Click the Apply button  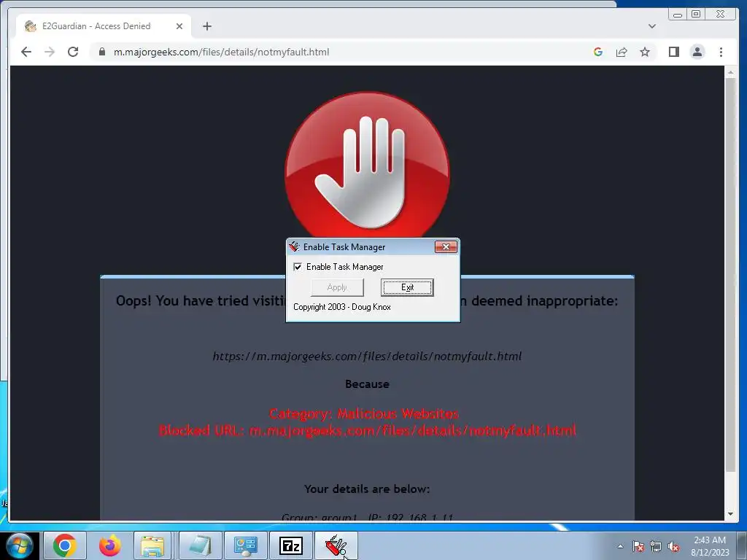coord(337,287)
